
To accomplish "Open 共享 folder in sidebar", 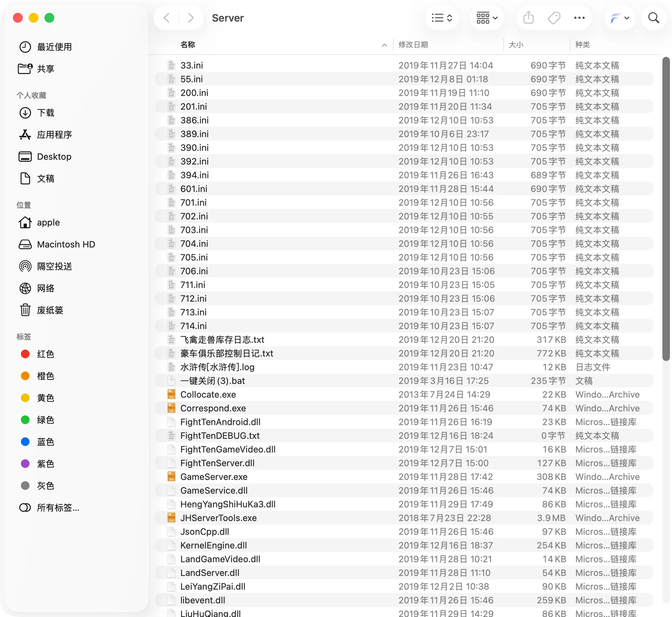I will (x=36, y=69).
